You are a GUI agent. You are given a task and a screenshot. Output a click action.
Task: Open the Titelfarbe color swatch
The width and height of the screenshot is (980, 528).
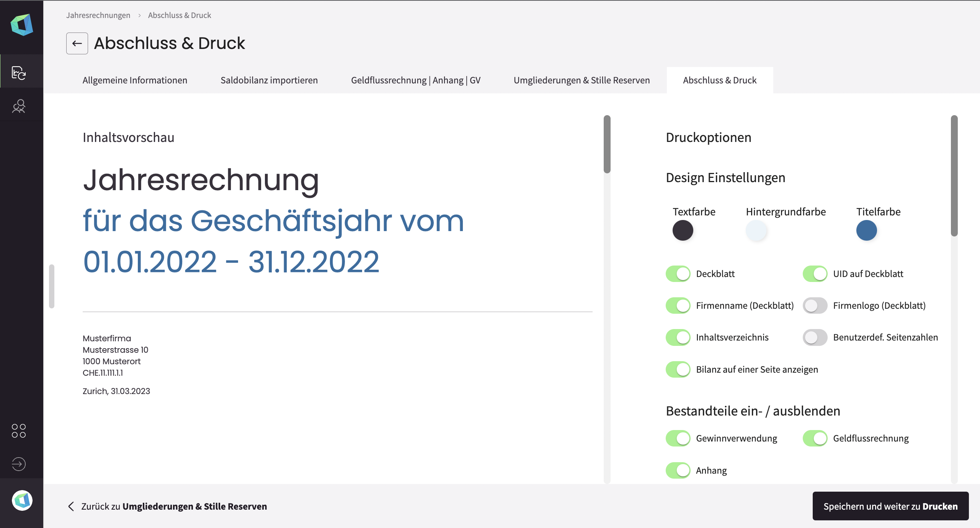pos(867,230)
